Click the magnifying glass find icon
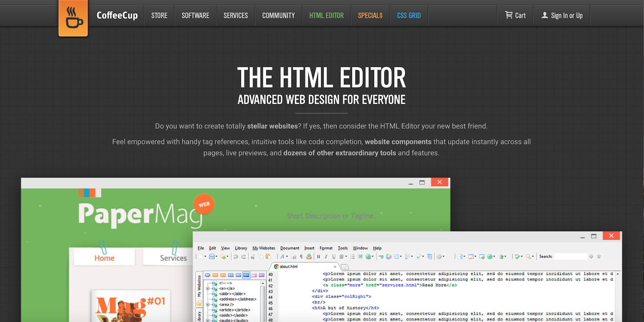This screenshot has width=644, height=322. click(528, 256)
